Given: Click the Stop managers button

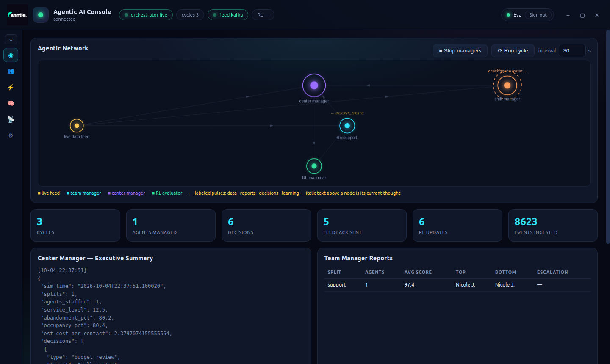Looking at the screenshot, I should [460, 51].
